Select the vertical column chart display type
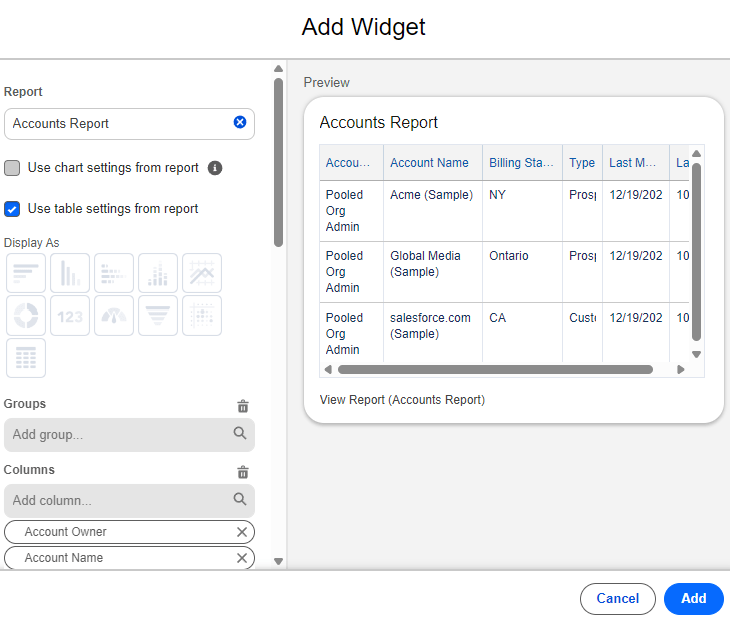Image resolution: width=730 pixels, height=618 pixels. click(70, 273)
